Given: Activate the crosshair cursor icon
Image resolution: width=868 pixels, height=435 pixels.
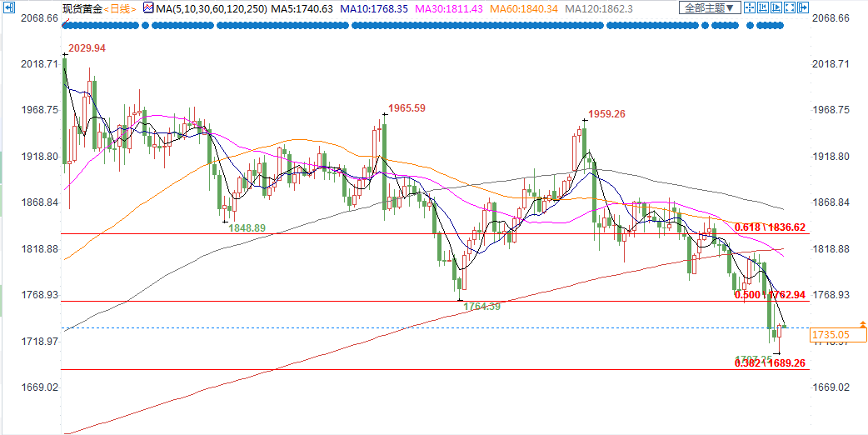Looking at the screenshot, I should click(x=750, y=7).
